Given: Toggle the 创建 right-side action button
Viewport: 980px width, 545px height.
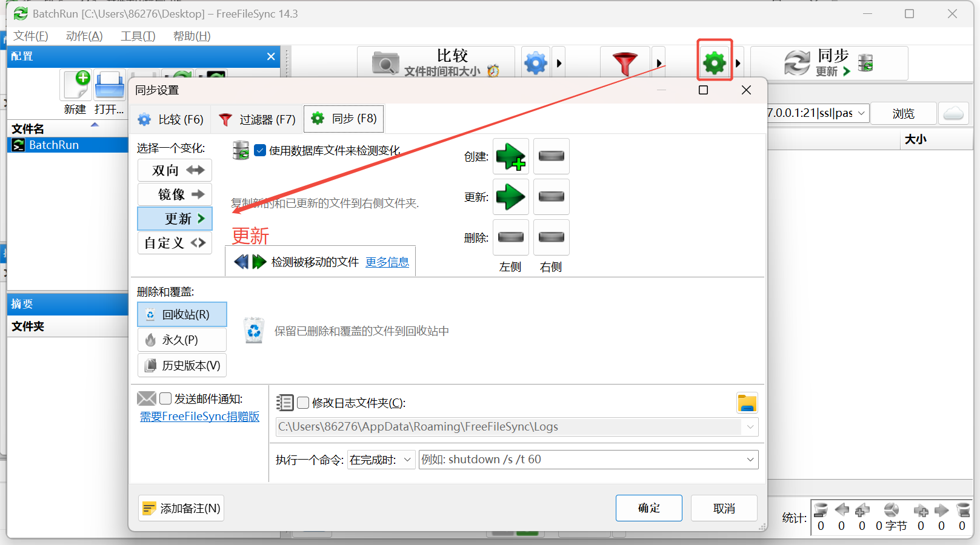Looking at the screenshot, I should (552, 156).
